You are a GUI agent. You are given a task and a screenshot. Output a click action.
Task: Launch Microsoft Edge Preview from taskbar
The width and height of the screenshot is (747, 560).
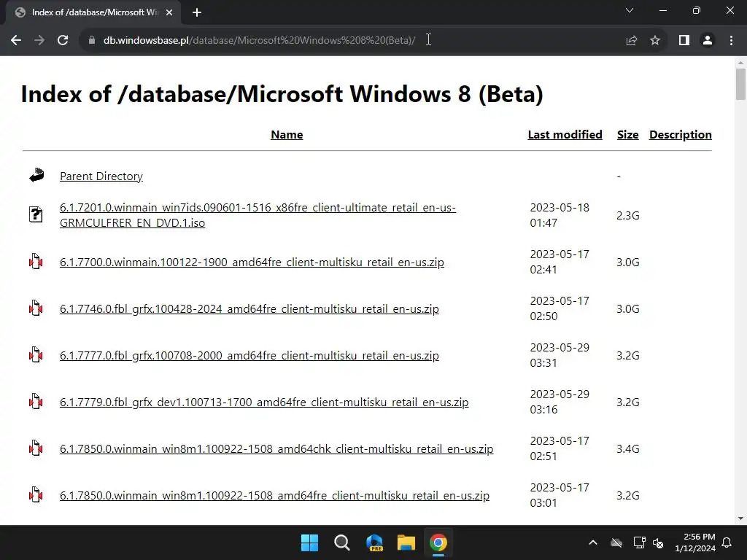pyautogui.click(x=374, y=542)
